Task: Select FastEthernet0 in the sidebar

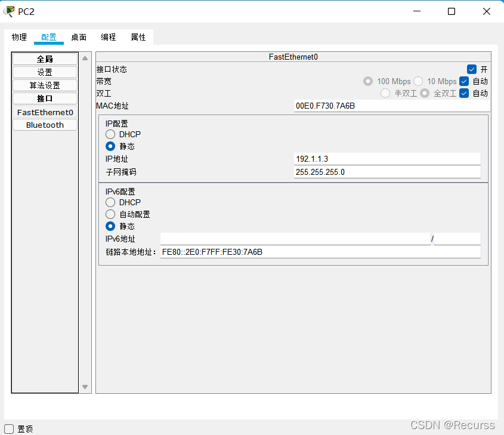Action: 45,112
